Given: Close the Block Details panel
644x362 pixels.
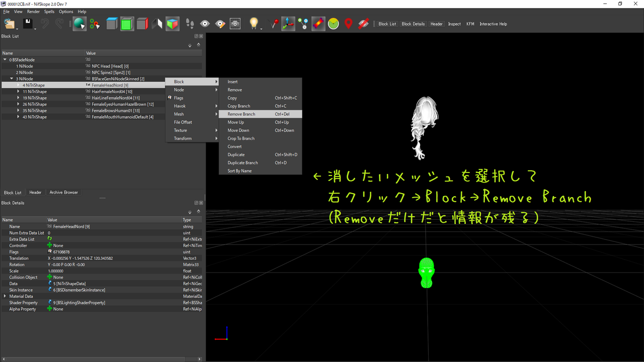Looking at the screenshot, I should 201,203.
